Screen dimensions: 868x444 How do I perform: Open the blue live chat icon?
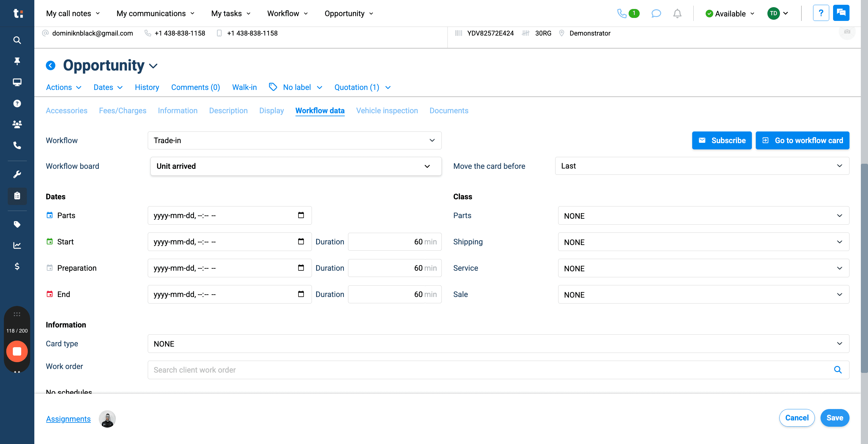tap(841, 13)
